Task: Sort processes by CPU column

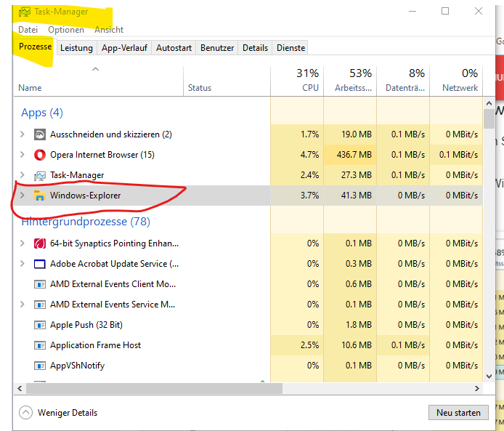Action: pyautogui.click(x=297, y=81)
